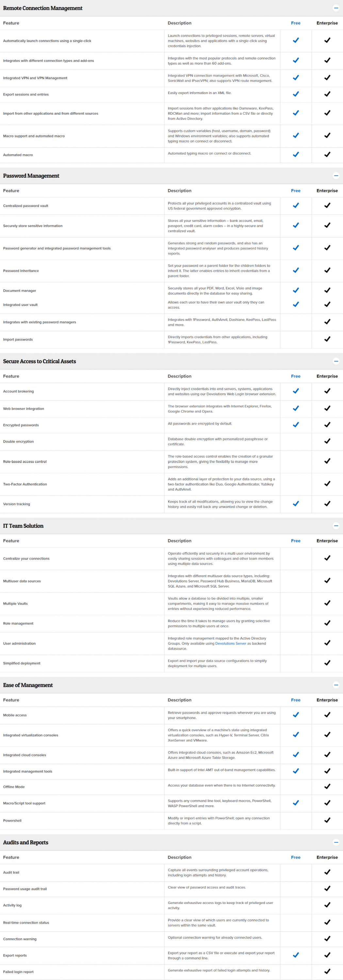Click Free checkmark for Integrated VPN Management
This screenshot has height=980, width=343.
[x=296, y=78]
